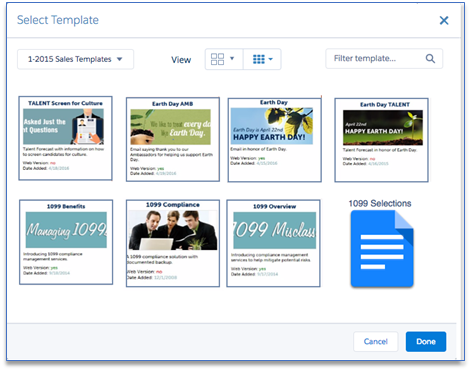Click the 1099 Selections title label
The image size is (471, 371).
(380, 203)
